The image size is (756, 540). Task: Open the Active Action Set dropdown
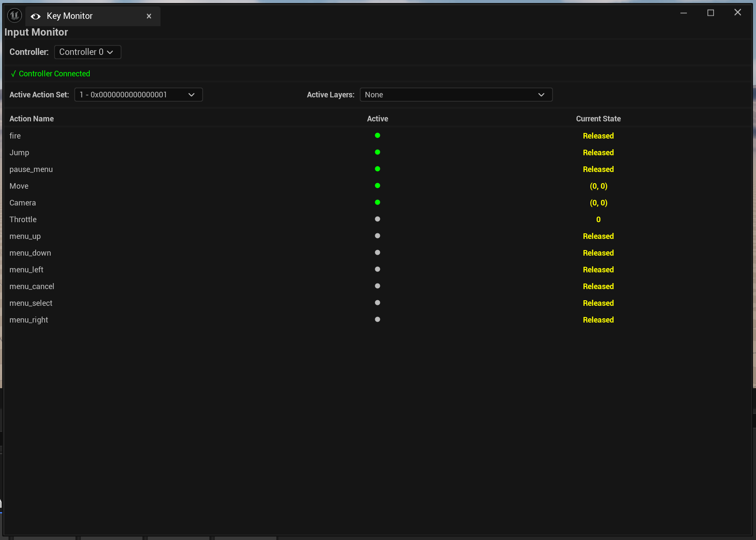coord(138,94)
